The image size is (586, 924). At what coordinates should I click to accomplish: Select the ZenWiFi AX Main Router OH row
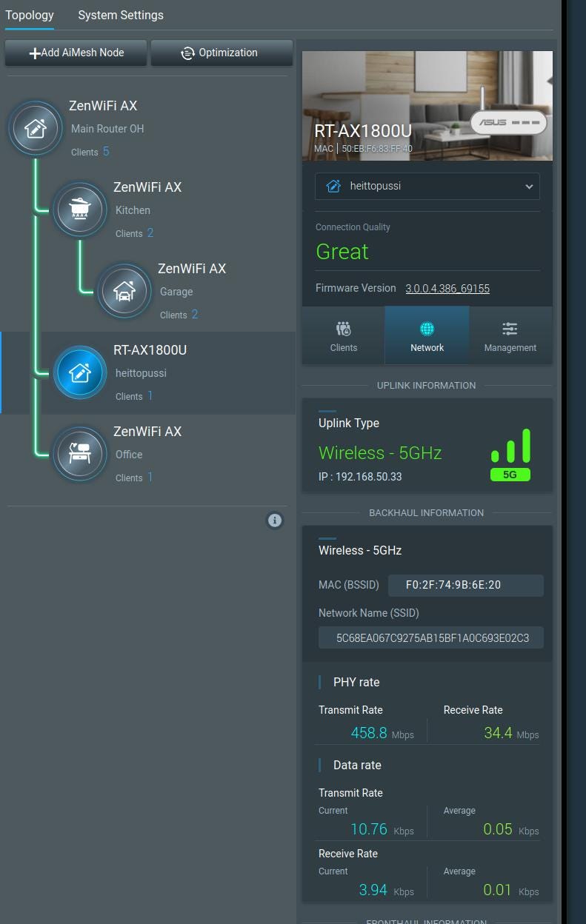[148, 129]
